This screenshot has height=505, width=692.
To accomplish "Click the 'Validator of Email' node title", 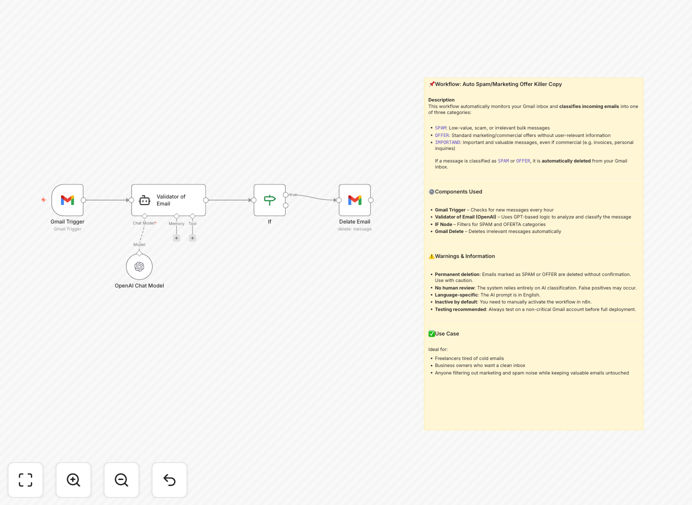I will pyautogui.click(x=171, y=200).
